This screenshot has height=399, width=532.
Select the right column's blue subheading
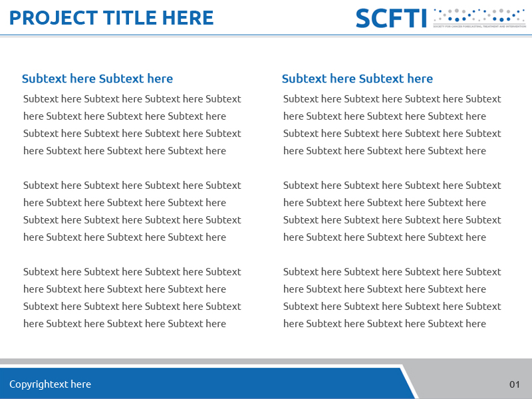click(357, 78)
